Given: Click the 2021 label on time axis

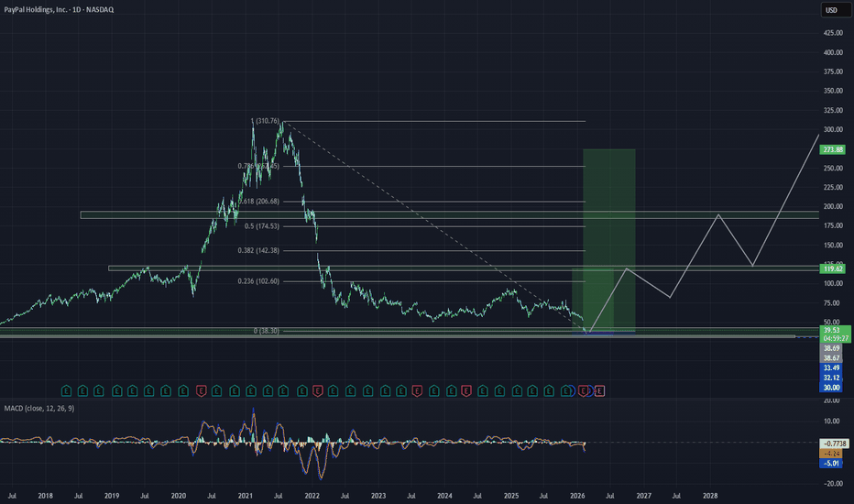Looking at the screenshot, I should (x=245, y=496).
